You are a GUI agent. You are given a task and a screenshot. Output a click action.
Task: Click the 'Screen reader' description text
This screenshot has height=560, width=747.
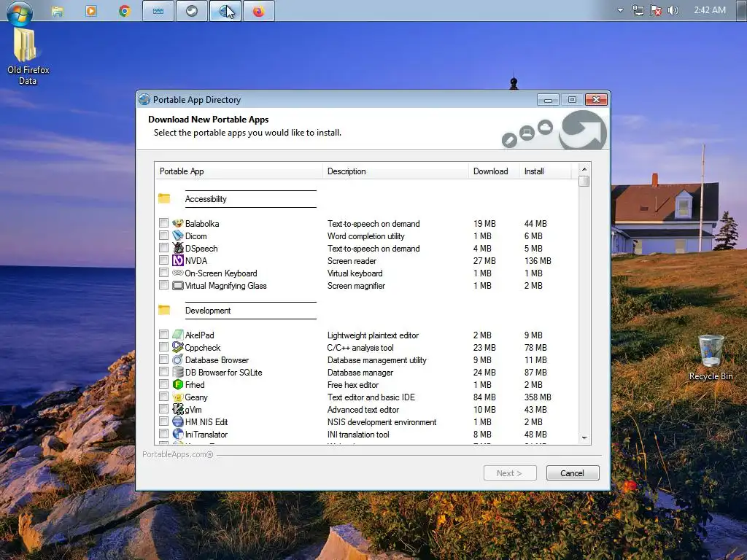352,261
